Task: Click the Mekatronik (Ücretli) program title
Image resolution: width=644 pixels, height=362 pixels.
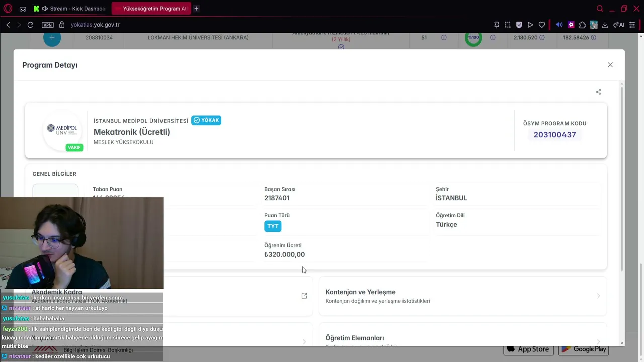Action: click(x=132, y=132)
